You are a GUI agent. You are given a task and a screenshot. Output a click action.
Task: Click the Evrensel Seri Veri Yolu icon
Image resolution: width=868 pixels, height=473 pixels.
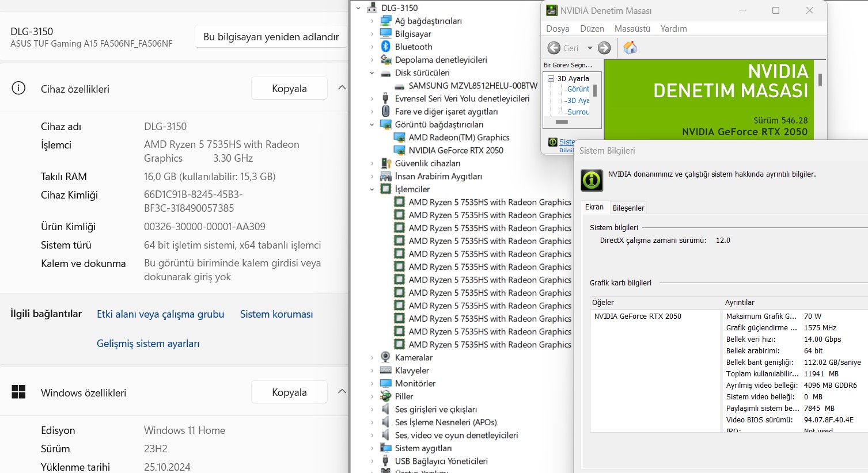(386, 98)
